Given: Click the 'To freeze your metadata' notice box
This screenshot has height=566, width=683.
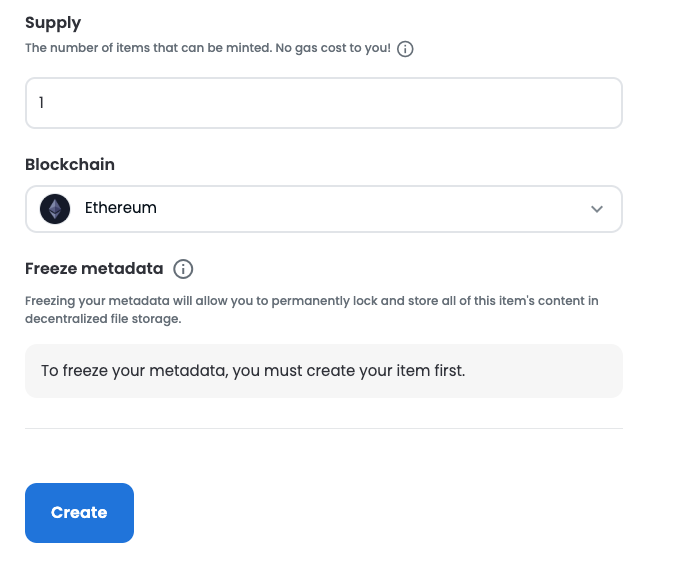Looking at the screenshot, I should coord(323,371).
